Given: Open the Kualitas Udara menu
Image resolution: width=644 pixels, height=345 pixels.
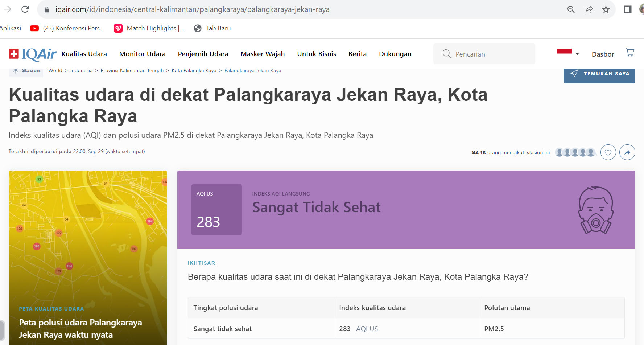Looking at the screenshot, I should tap(84, 54).
